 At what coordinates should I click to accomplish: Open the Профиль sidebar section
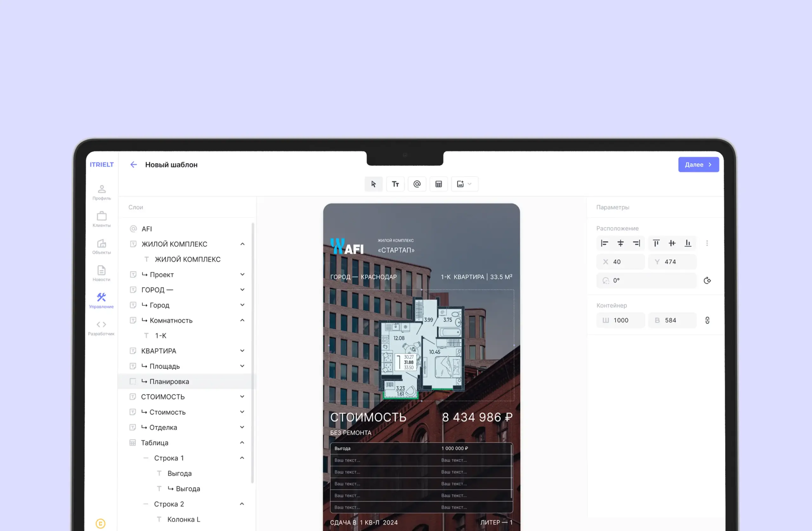pyautogui.click(x=102, y=192)
